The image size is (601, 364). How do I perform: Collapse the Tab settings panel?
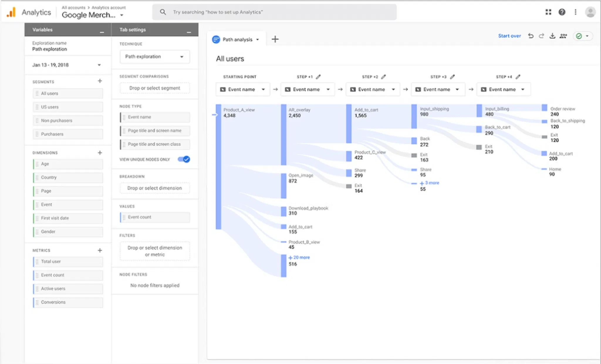(189, 31)
